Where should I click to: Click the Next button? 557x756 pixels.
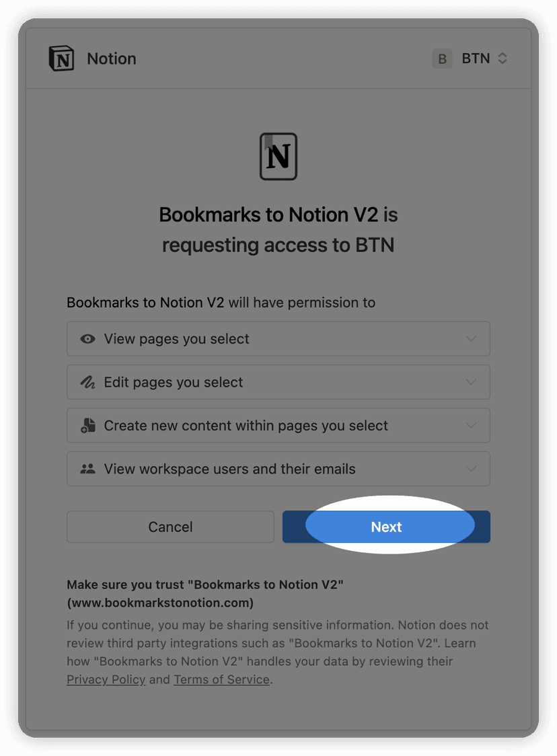(x=386, y=527)
